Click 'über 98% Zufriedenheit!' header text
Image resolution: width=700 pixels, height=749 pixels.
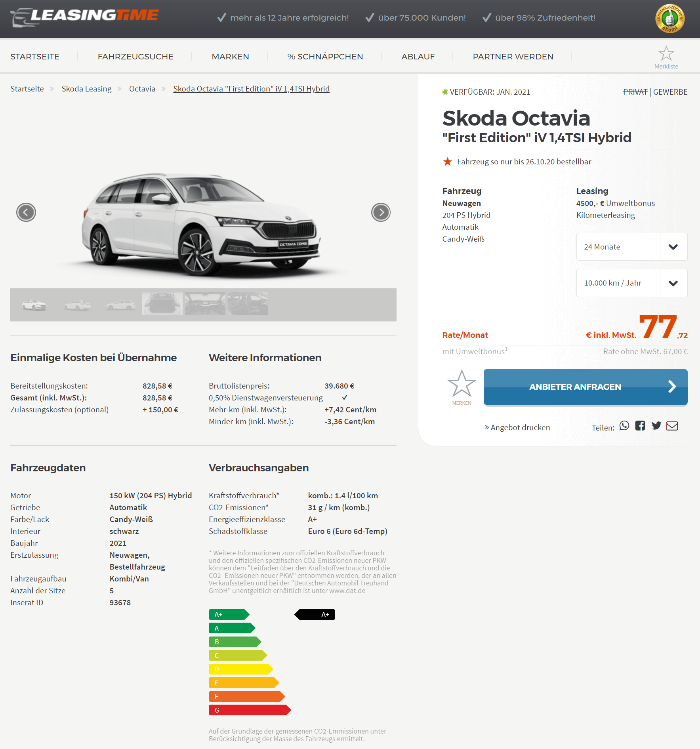pyautogui.click(x=545, y=18)
